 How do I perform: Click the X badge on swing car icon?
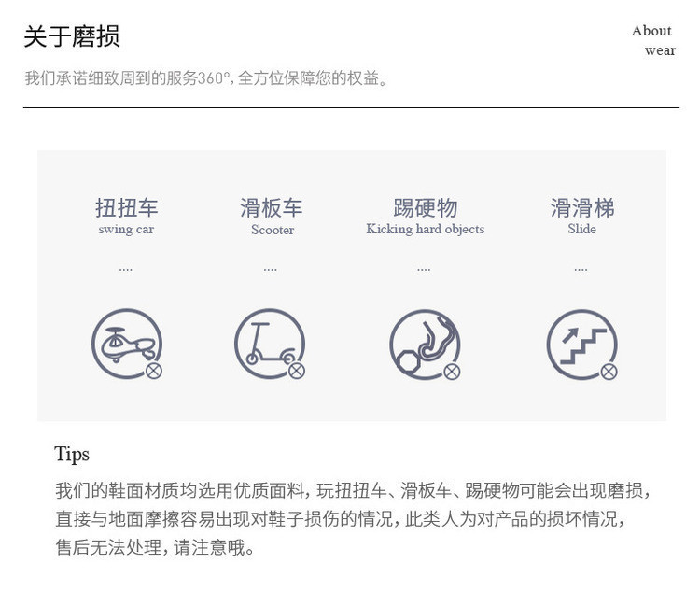(154, 371)
